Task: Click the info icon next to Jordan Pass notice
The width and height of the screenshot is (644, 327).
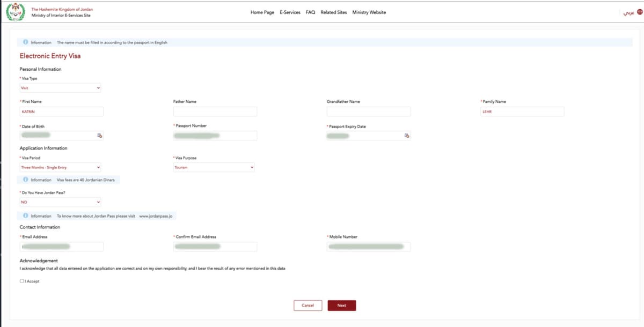Action: 25,215
